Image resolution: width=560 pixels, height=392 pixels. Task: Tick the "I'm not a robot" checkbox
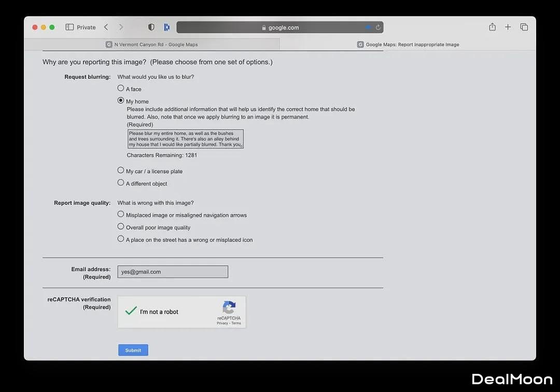pyautogui.click(x=131, y=311)
